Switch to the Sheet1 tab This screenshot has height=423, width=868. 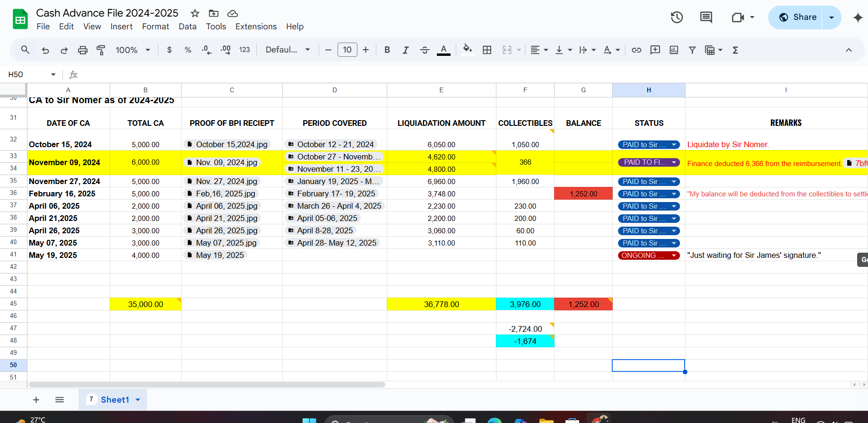tap(113, 400)
